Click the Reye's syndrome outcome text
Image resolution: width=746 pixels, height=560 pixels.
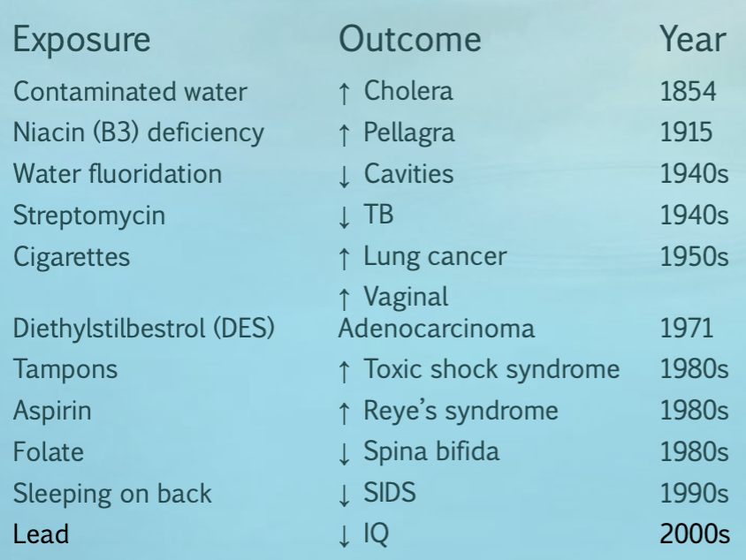pos(461,411)
